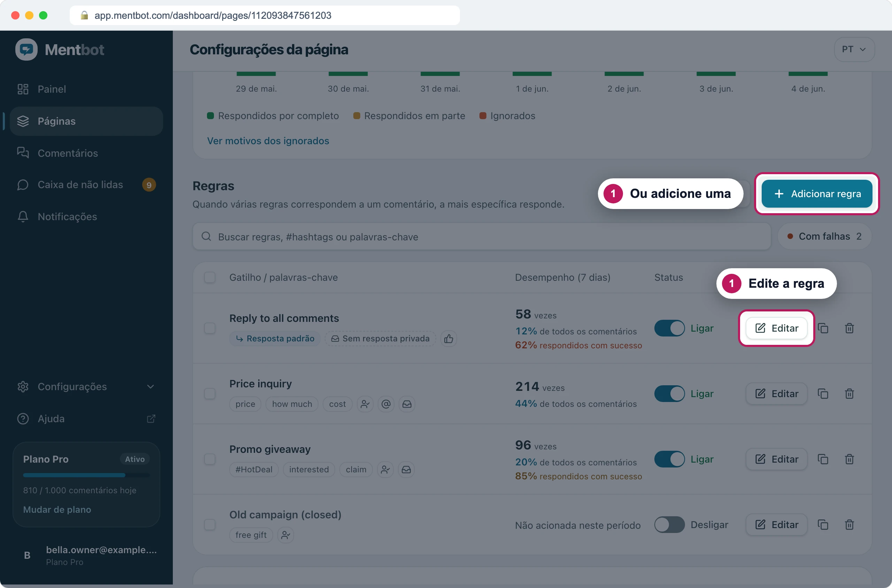Open Notificações in the sidebar
The height and width of the screenshot is (588, 892).
86,216
